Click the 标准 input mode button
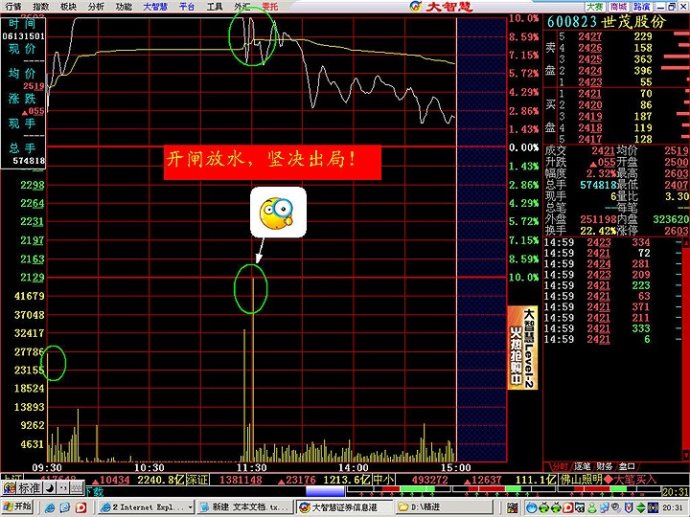Screen dimensions: 690x517 coord(30,488)
